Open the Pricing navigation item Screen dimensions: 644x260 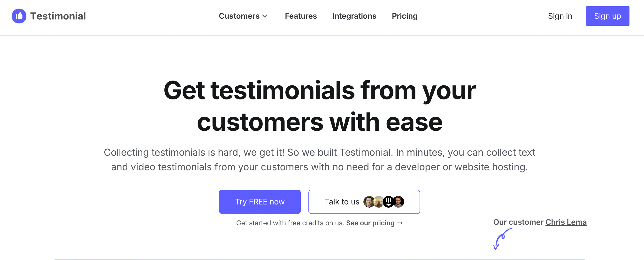tap(404, 16)
